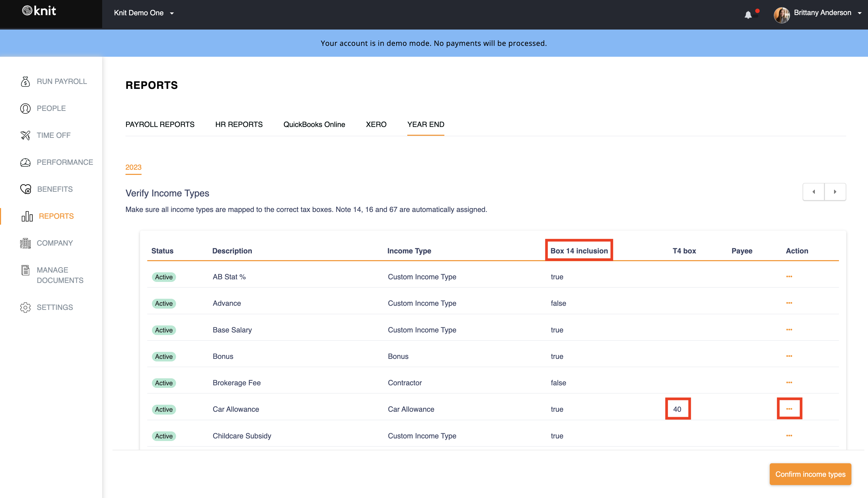Select the 2023 year tab
868x498 pixels.
click(134, 167)
